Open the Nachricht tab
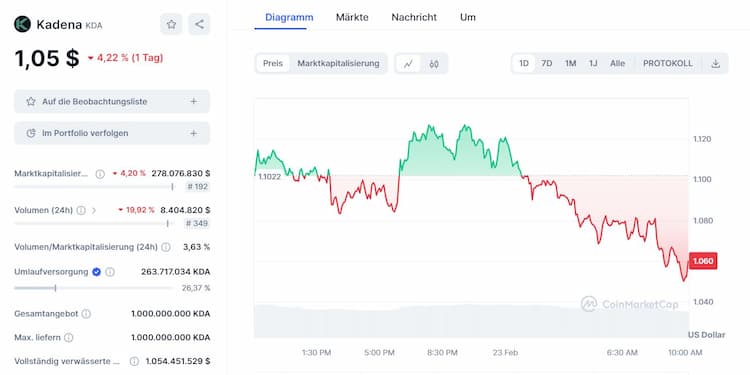This screenshot has height=375, width=750. click(x=414, y=17)
